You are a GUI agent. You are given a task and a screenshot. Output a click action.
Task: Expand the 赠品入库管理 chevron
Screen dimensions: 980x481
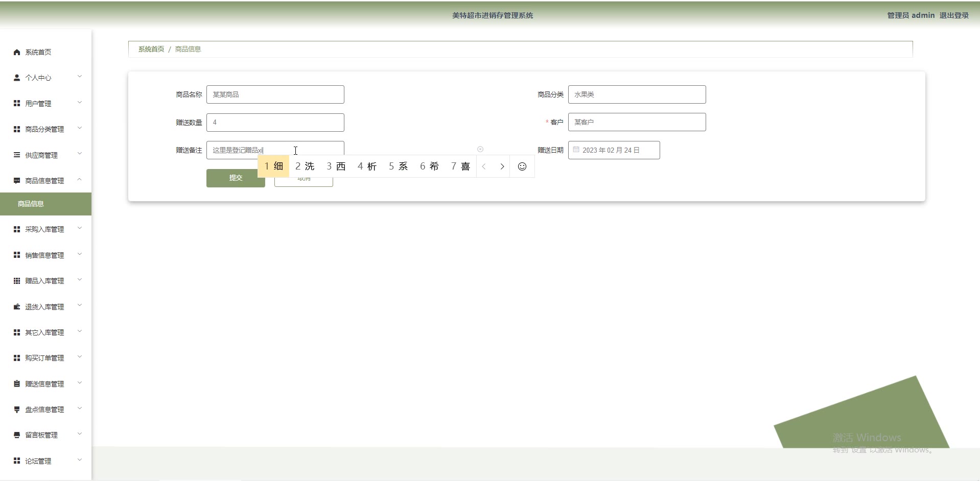coord(80,280)
